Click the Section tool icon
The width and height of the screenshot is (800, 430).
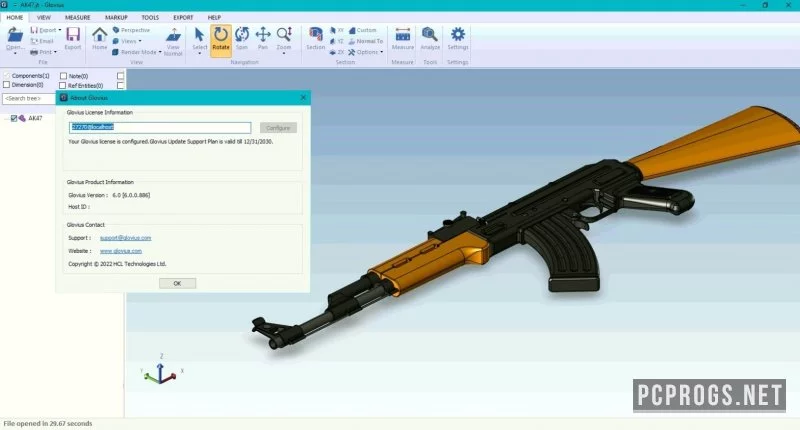coord(315,35)
